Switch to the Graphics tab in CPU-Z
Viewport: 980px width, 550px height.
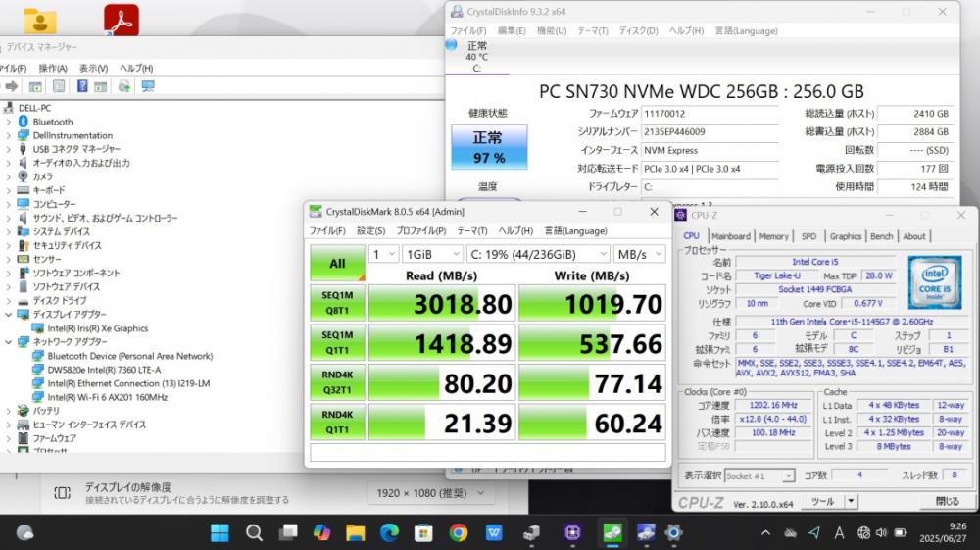click(845, 236)
